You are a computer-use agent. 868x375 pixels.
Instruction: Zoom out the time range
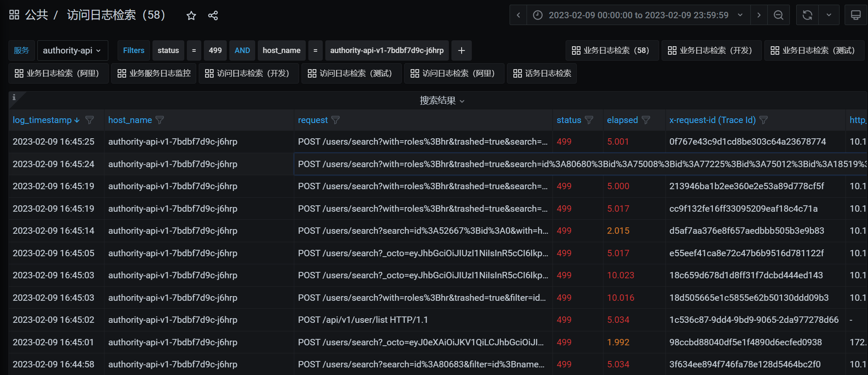coord(778,15)
